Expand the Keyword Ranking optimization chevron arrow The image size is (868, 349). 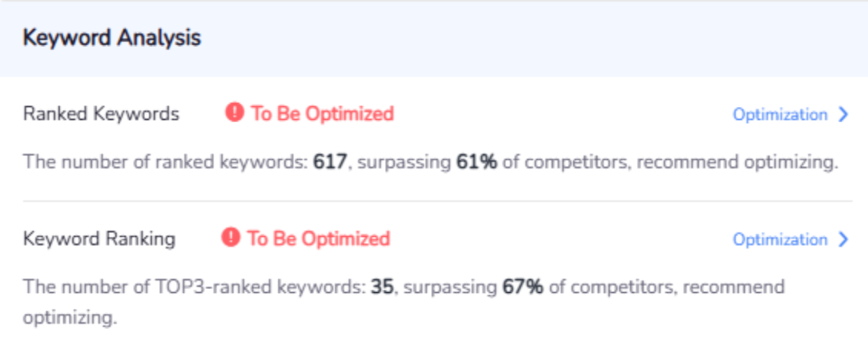(x=843, y=239)
